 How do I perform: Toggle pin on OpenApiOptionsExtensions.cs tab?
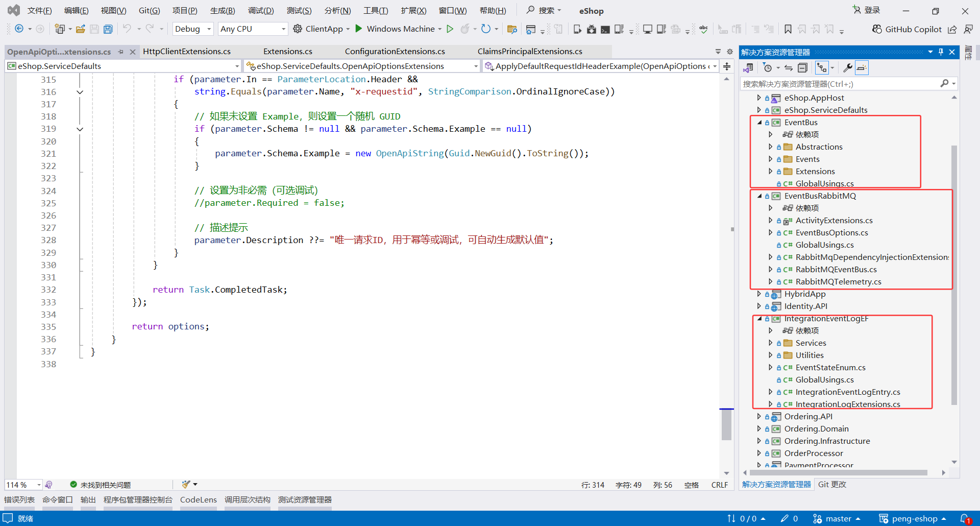point(121,52)
